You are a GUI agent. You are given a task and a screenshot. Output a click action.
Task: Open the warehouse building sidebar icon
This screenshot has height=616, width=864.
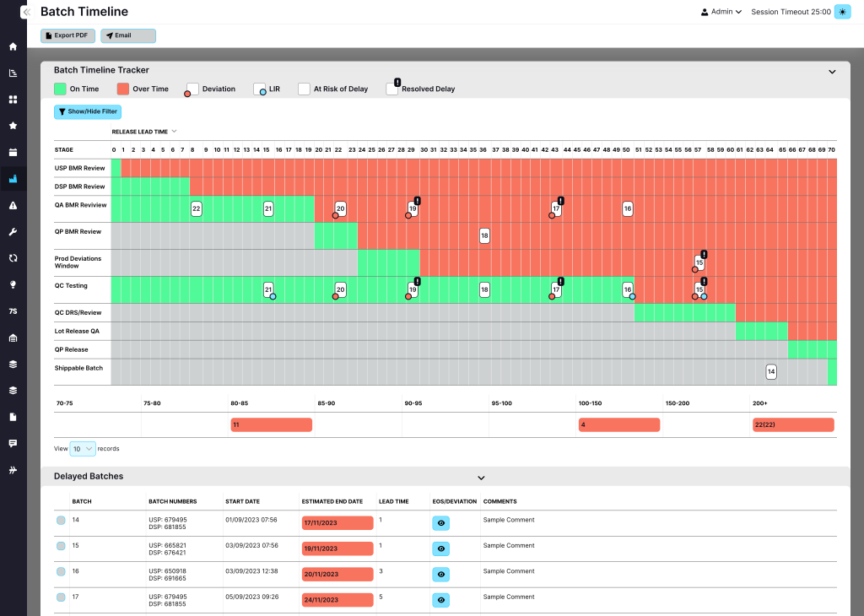coord(13,338)
